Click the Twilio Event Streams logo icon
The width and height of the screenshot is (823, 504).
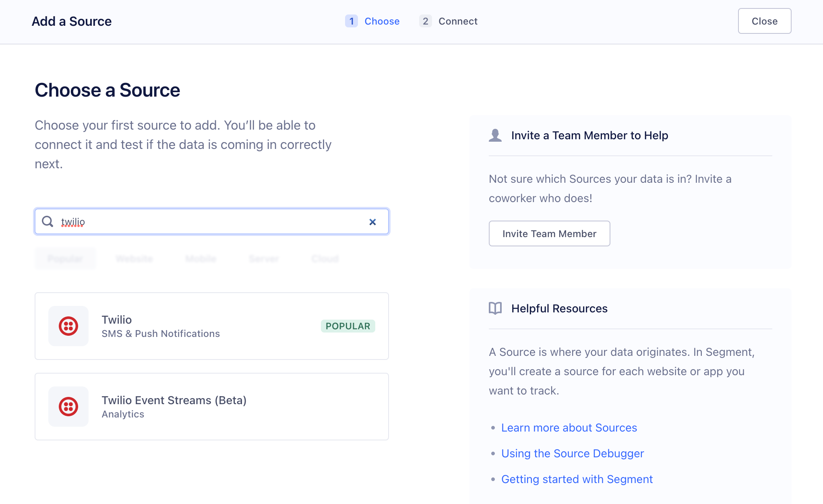point(68,407)
